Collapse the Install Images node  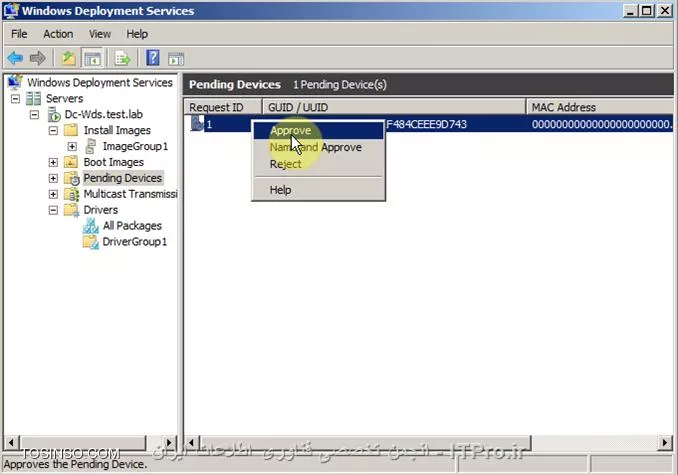click(53, 131)
